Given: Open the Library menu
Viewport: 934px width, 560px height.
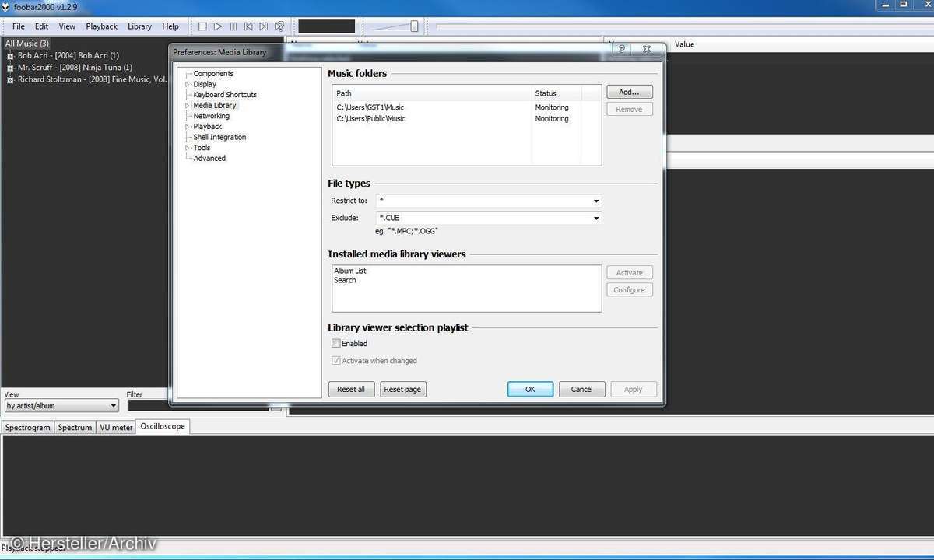Looking at the screenshot, I should tap(139, 26).
